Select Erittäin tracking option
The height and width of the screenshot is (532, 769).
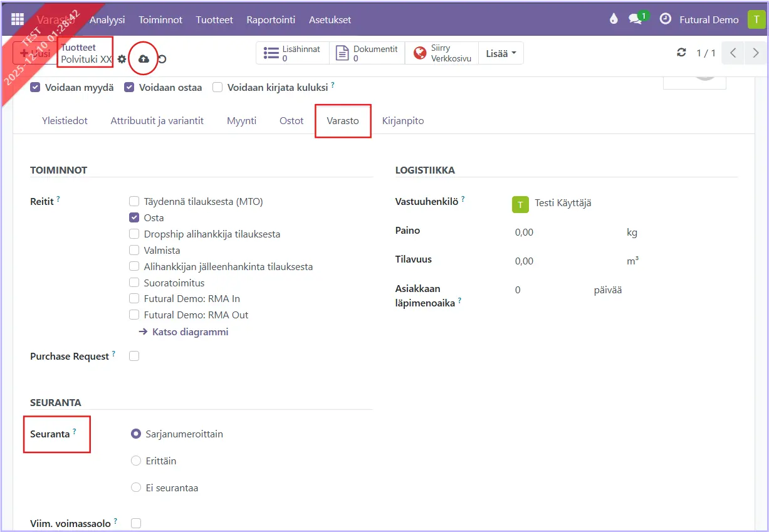pos(136,461)
